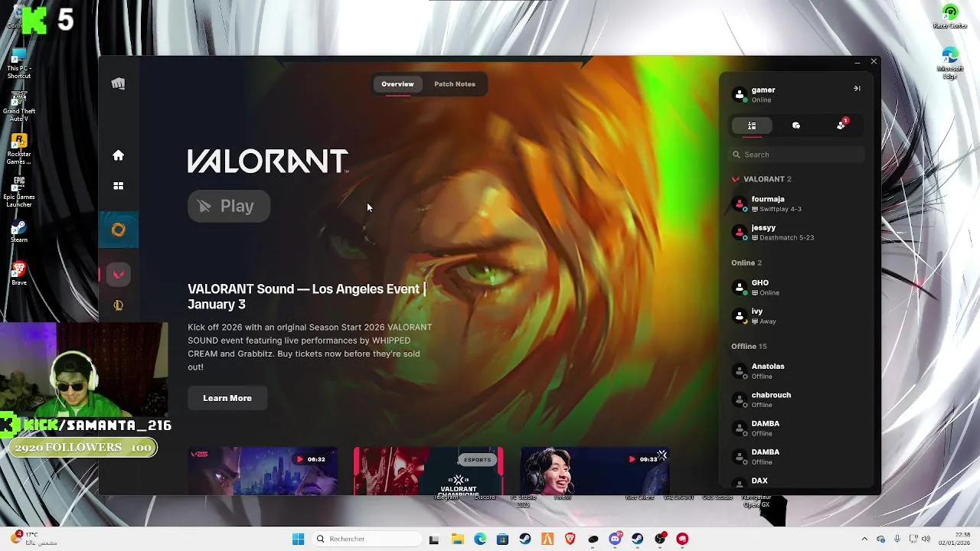Open Rockstar Games desktop icon
Screen dimensions: 980x551
coord(19,149)
